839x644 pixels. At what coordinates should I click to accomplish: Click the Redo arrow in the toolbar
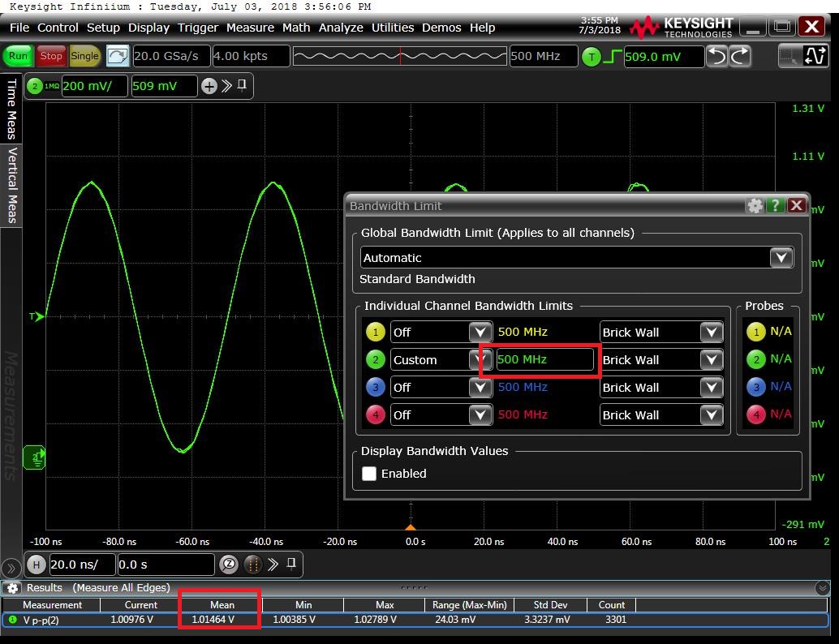[x=740, y=56]
